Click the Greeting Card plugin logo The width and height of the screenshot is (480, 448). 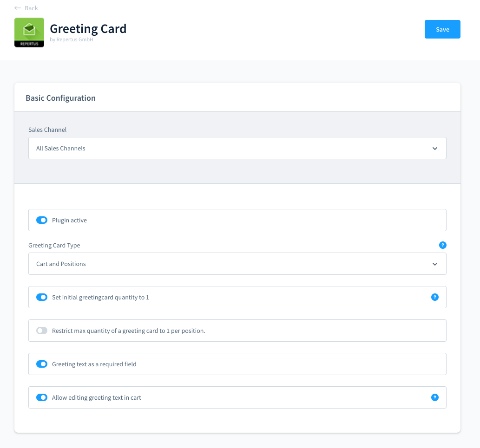pyautogui.click(x=29, y=32)
